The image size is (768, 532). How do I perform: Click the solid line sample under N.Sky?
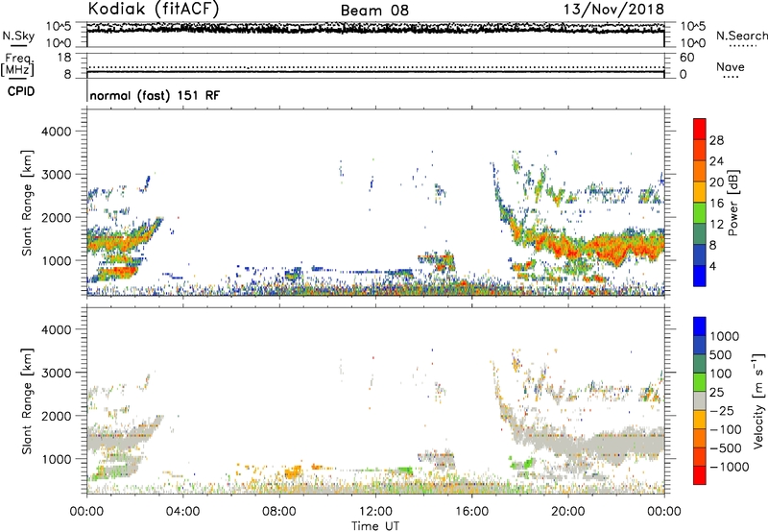tap(18, 45)
